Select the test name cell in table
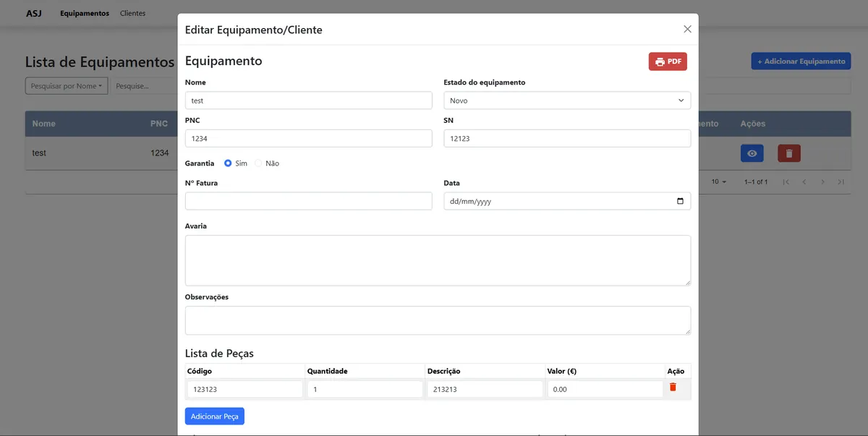This screenshot has width=868, height=436. pos(39,153)
